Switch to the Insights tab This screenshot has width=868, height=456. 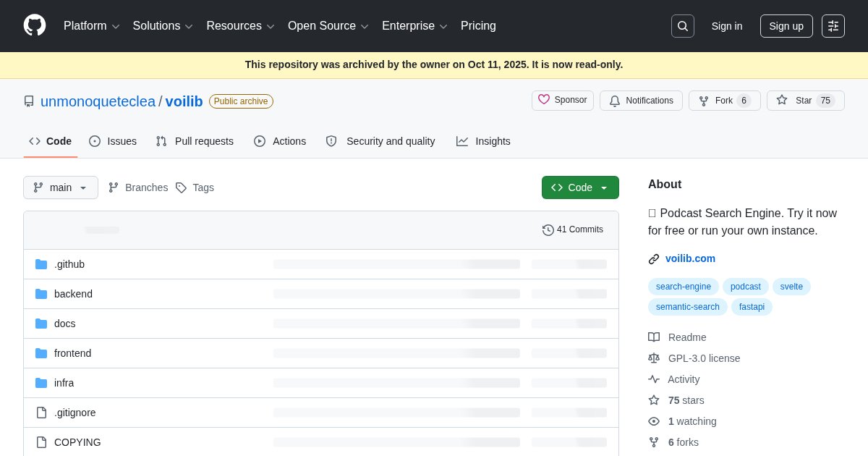coord(483,141)
